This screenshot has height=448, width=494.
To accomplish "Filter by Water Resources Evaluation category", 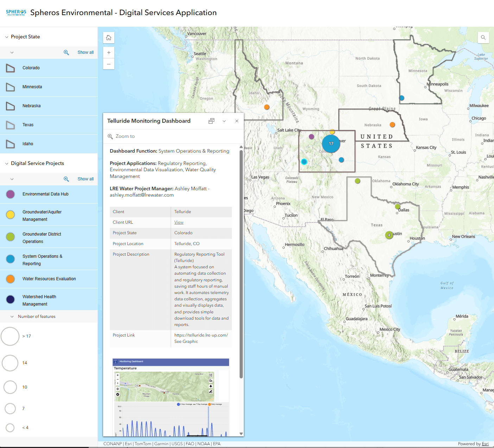I will 49,279.
